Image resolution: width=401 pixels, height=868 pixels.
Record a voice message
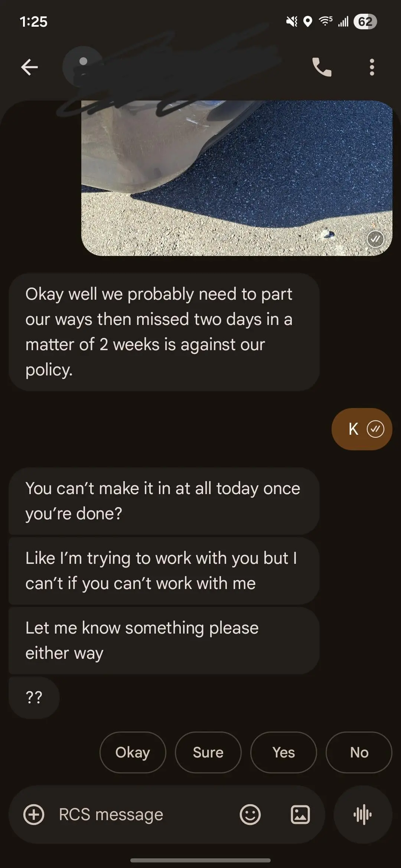coord(363,815)
